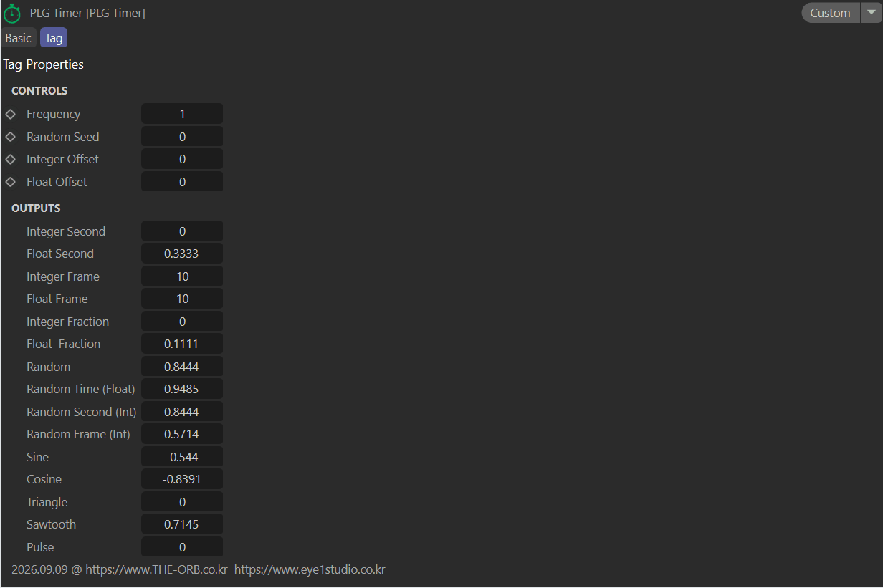This screenshot has width=883, height=588.
Task: Click the Integer Offset value field
Action: [x=182, y=159]
